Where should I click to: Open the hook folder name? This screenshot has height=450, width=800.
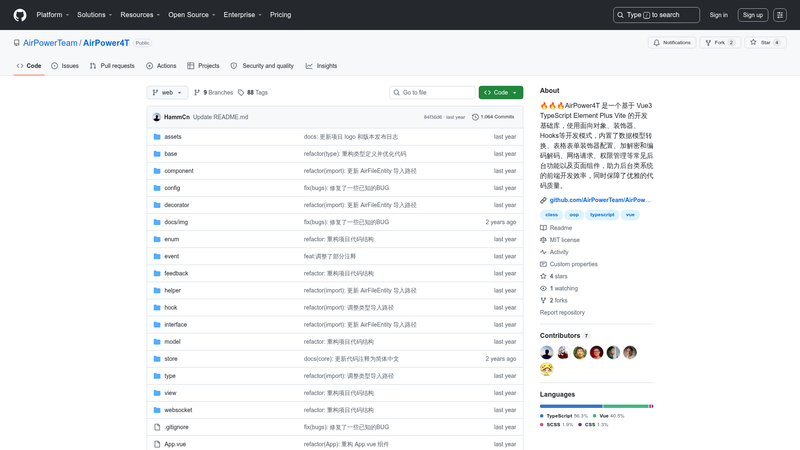click(170, 308)
